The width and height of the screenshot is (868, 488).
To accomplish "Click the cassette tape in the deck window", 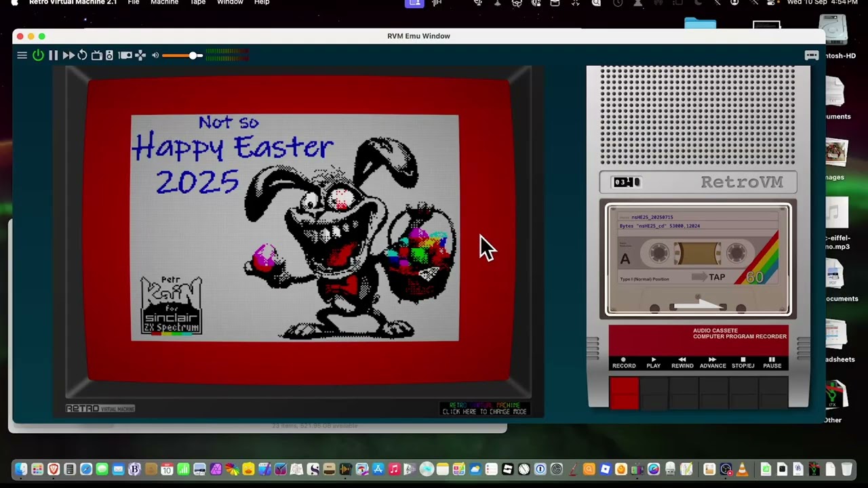I will click(x=698, y=260).
